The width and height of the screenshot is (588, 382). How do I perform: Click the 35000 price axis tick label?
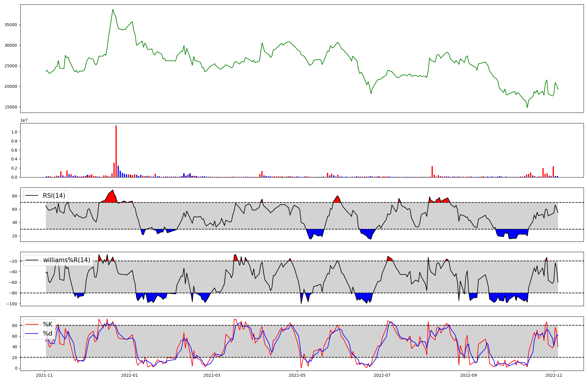pos(11,25)
